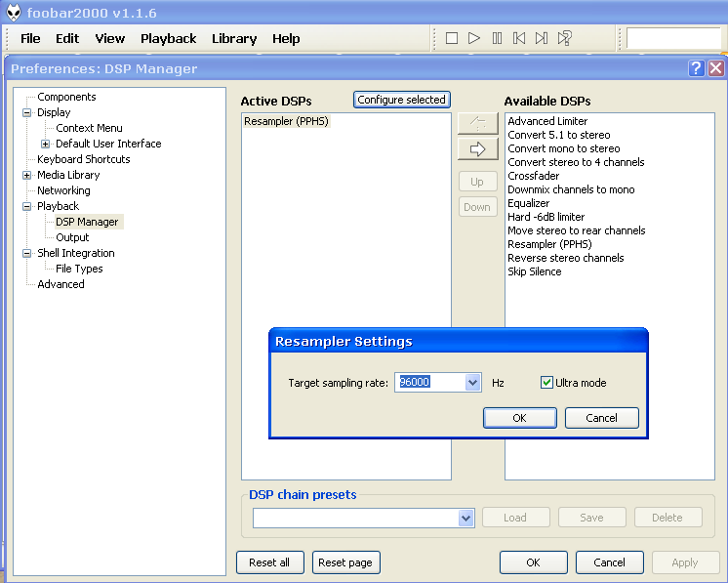
Task: Collapse the Shell Integration tree node
Action: tap(27, 253)
